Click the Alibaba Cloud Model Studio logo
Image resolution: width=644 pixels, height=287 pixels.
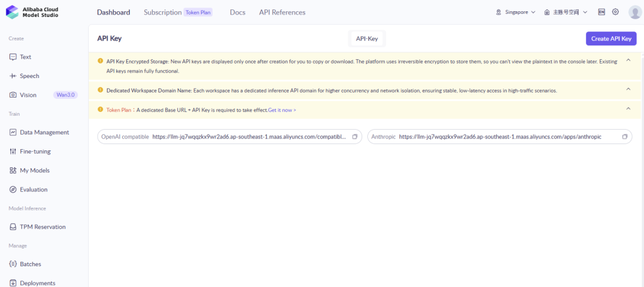(32, 12)
